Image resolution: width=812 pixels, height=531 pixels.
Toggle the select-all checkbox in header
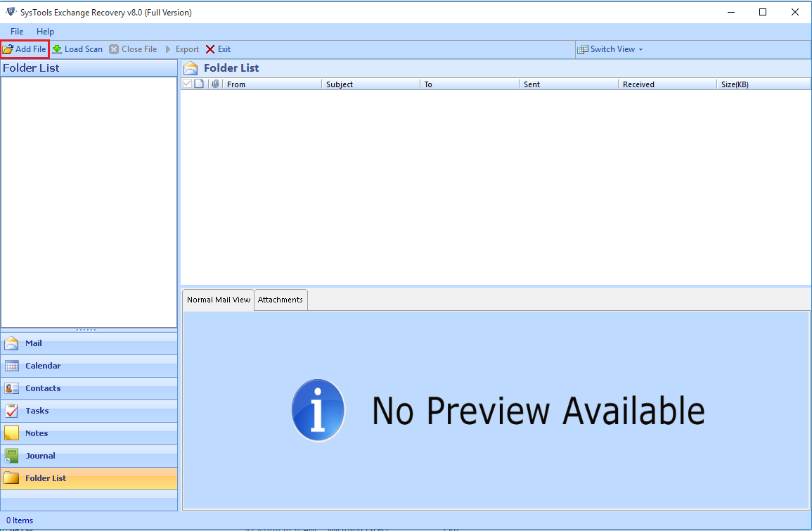click(187, 84)
